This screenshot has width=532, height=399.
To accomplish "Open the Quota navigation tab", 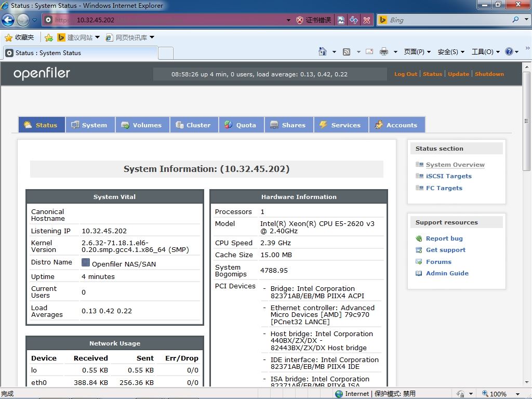I will [x=241, y=125].
